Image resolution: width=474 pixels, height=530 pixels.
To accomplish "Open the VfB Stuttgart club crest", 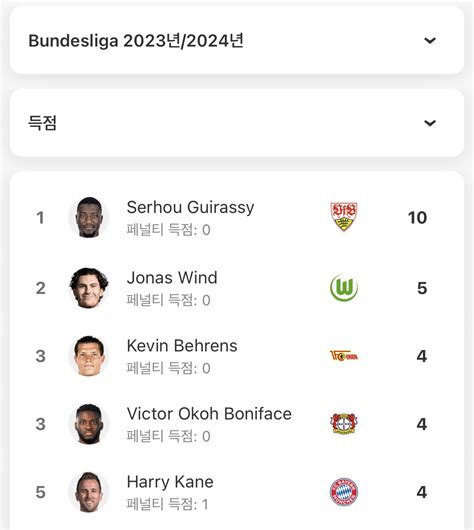I will click(x=344, y=217).
